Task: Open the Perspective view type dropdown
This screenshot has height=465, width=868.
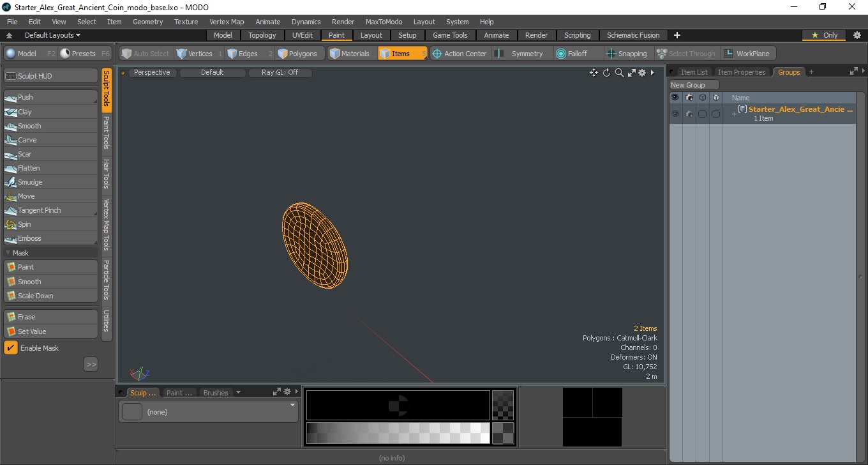Action: click(x=153, y=73)
